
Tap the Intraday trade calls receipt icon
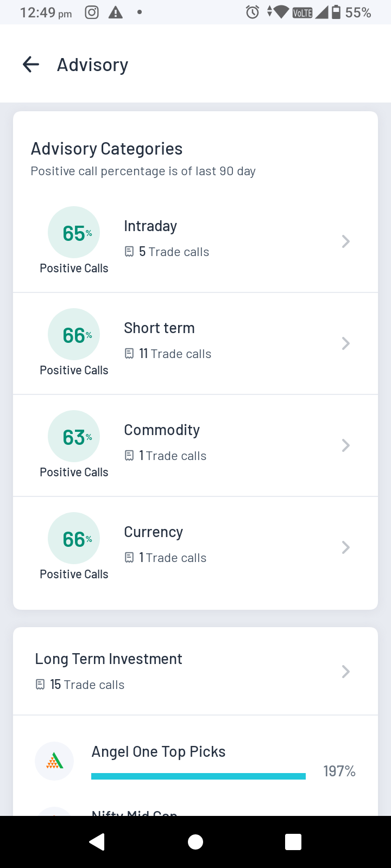click(x=129, y=252)
